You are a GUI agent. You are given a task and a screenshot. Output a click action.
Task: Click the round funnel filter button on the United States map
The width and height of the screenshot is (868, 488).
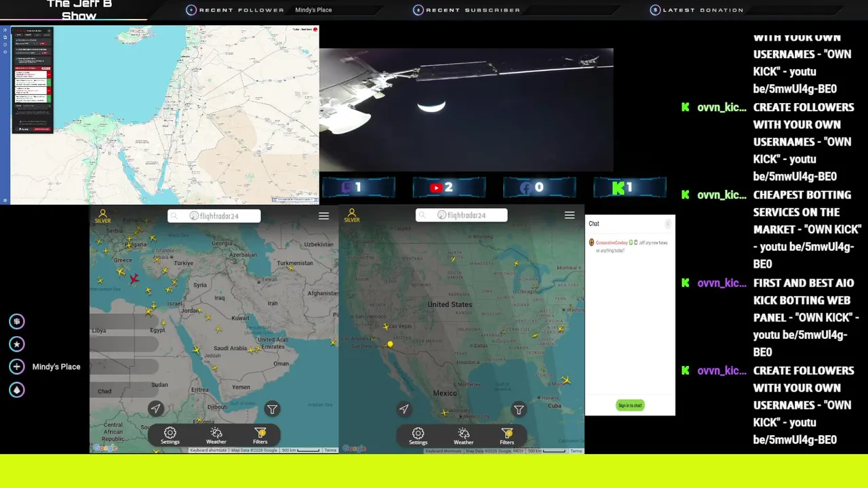point(519,409)
